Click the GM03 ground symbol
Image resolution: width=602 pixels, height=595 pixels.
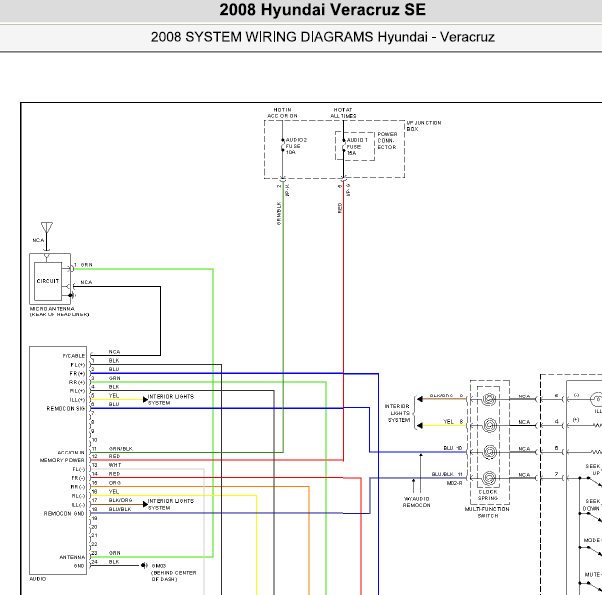pos(144,565)
